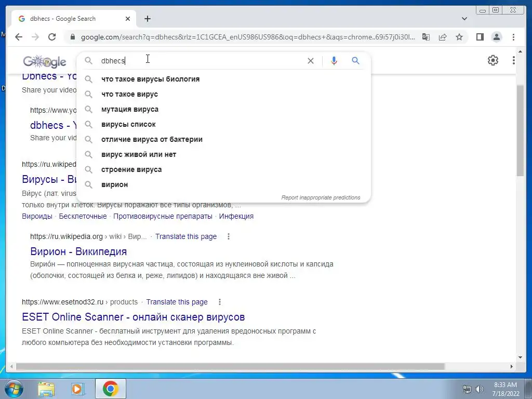The height and width of the screenshot is (399, 532).
Task: Open the Google page three-dot menu
Action: tap(514, 60)
